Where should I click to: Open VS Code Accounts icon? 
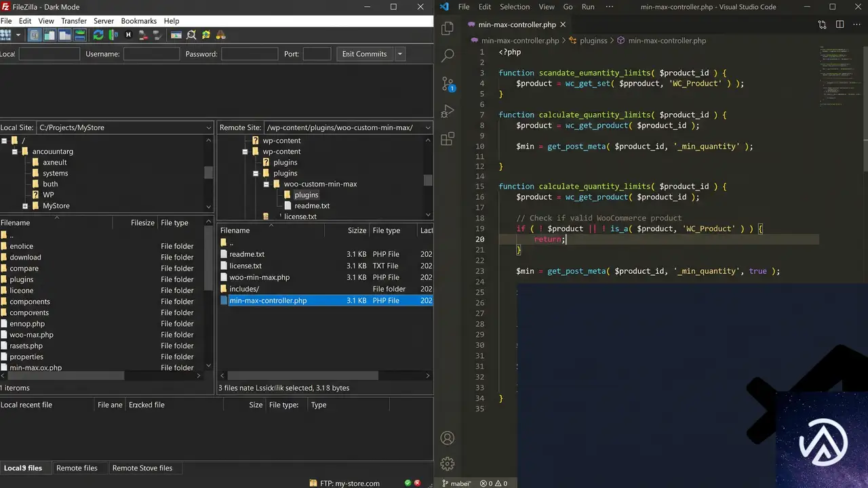pyautogui.click(x=448, y=438)
